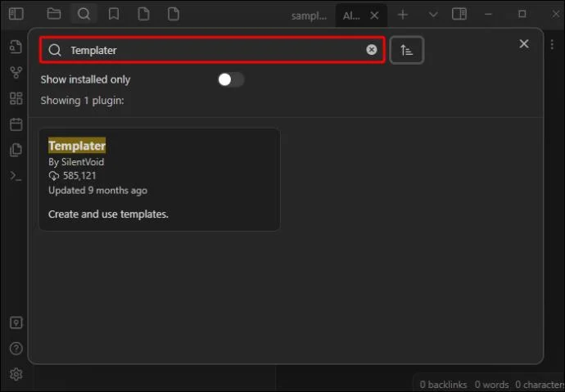
Task: Select the 'Al...' tab
Action: coord(351,16)
